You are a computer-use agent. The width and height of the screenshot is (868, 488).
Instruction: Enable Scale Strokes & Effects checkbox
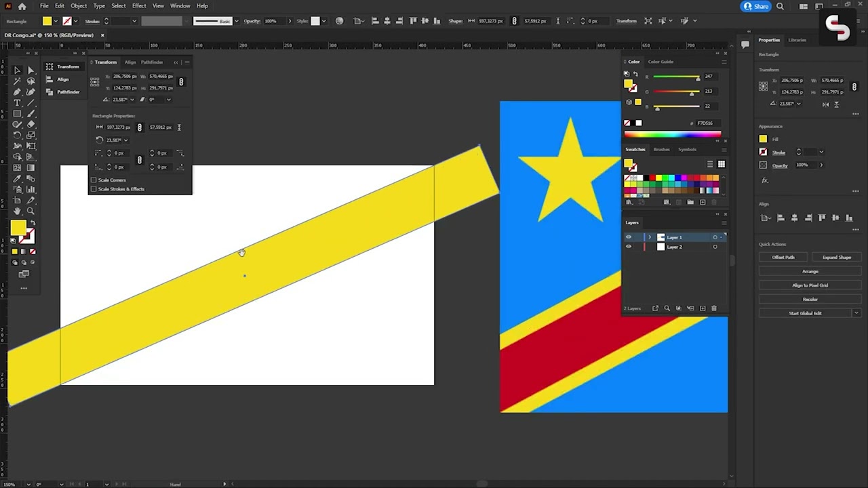click(x=94, y=189)
